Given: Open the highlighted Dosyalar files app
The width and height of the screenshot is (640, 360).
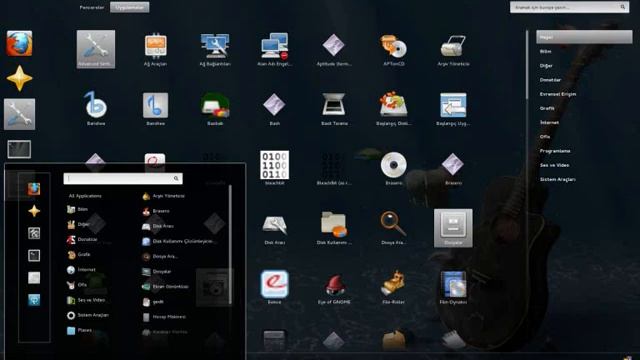Looking at the screenshot, I should click(453, 228).
